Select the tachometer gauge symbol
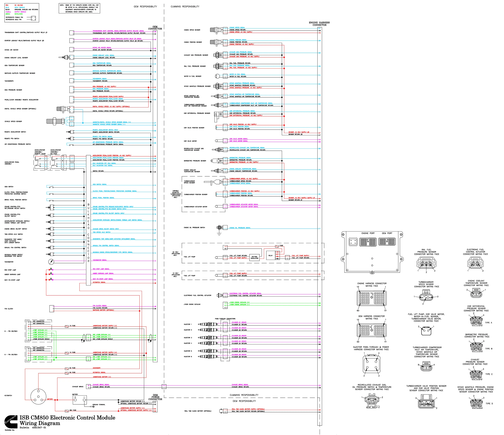The height and width of the screenshot is (435, 504). (x=51, y=262)
